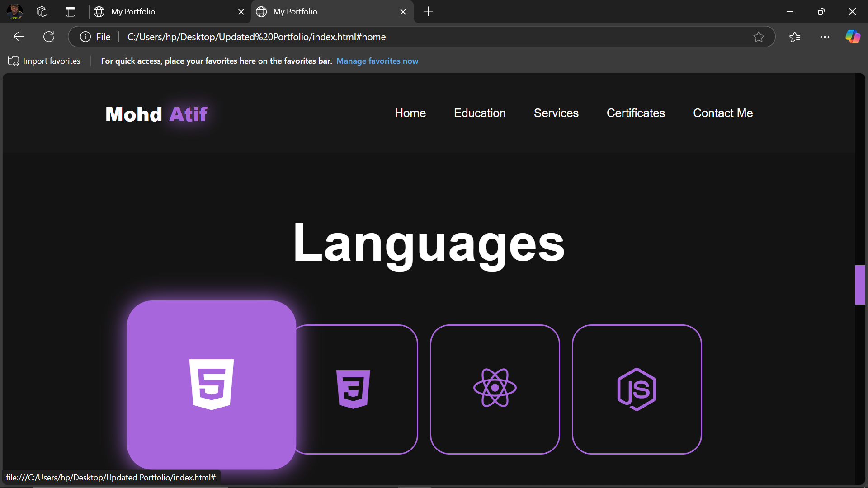Open the favorites hub icon
The width and height of the screenshot is (868, 488).
click(x=795, y=37)
